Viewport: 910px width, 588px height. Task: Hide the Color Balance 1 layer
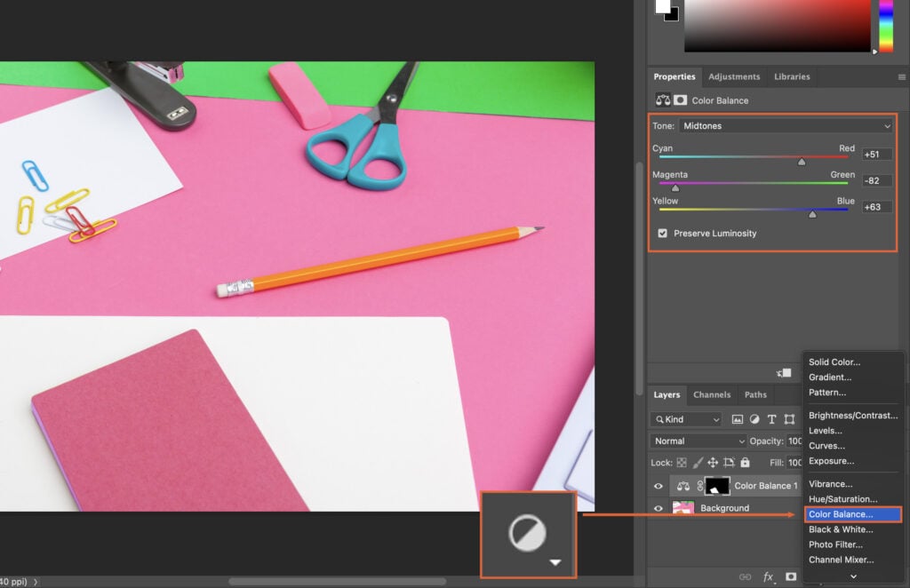coord(657,485)
